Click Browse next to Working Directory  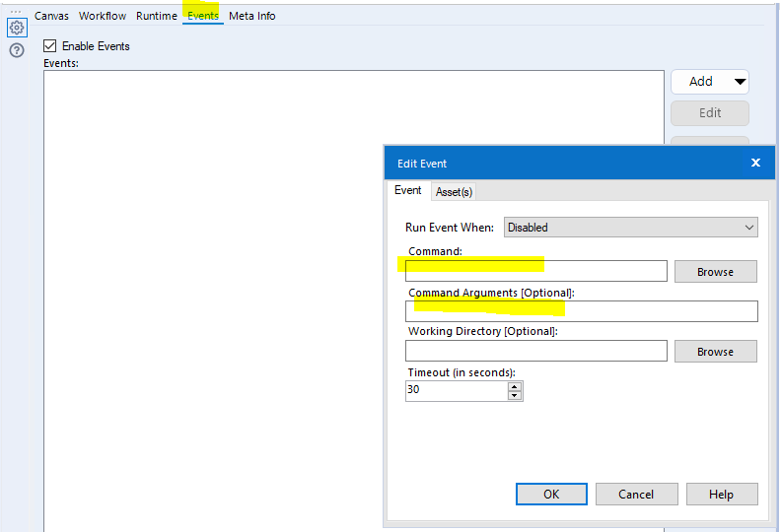[x=715, y=352]
